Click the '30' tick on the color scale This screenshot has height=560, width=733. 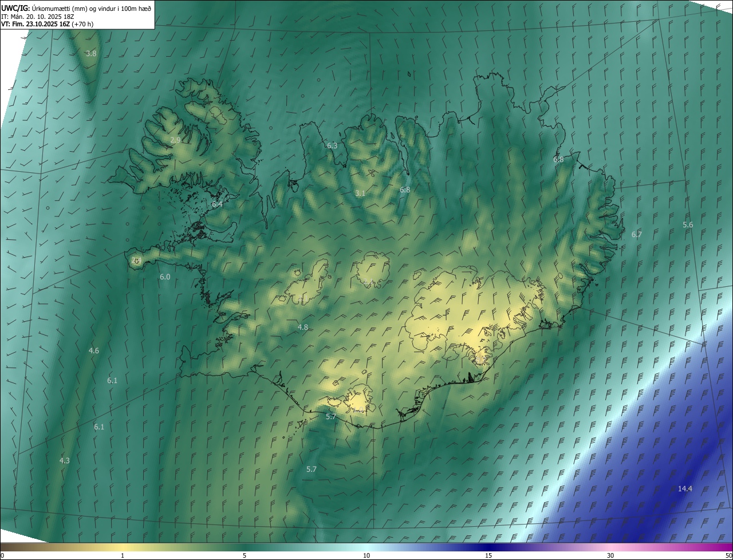click(610, 556)
